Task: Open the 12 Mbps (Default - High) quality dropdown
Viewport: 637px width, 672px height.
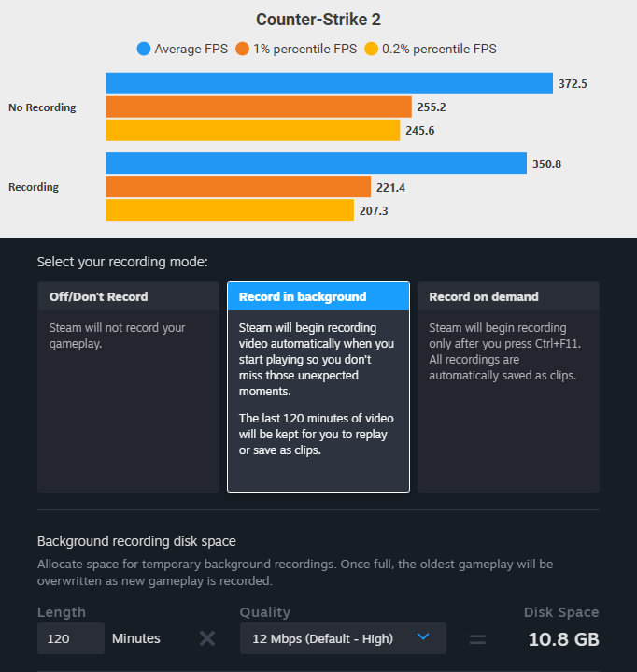Action: point(343,638)
